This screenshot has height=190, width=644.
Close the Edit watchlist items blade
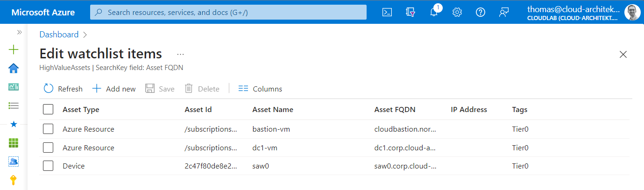(623, 54)
